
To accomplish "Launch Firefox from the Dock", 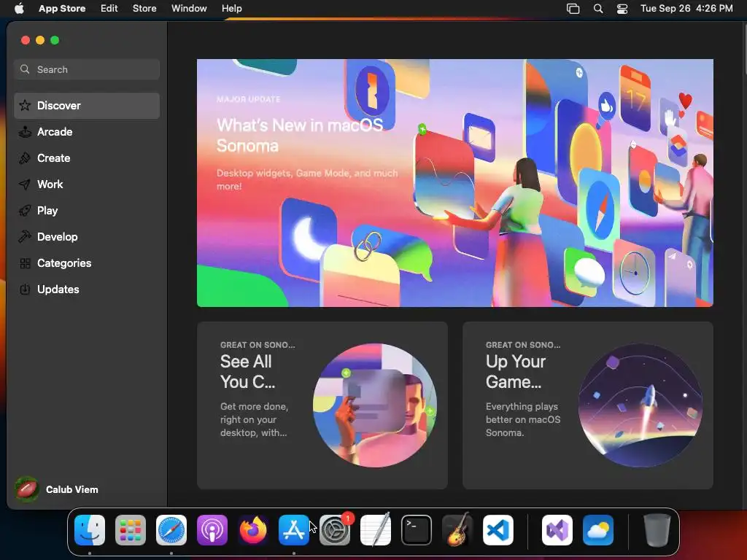I will pos(253,530).
